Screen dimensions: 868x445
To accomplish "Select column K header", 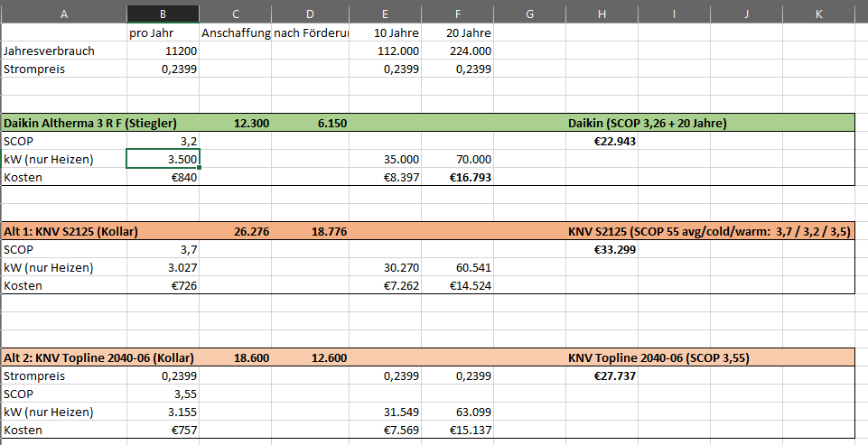I will tap(818, 14).
